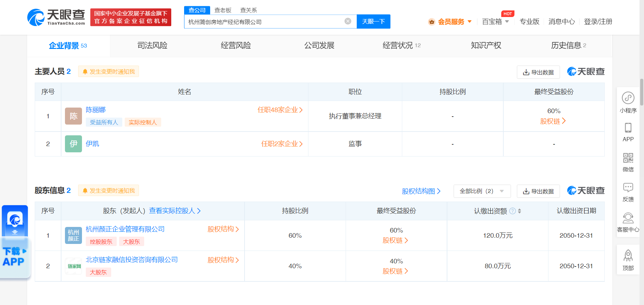Click the 链家 shareholder logo thumbnail
The height and width of the screenshot is (305, 644).
[x=73, y=266]
